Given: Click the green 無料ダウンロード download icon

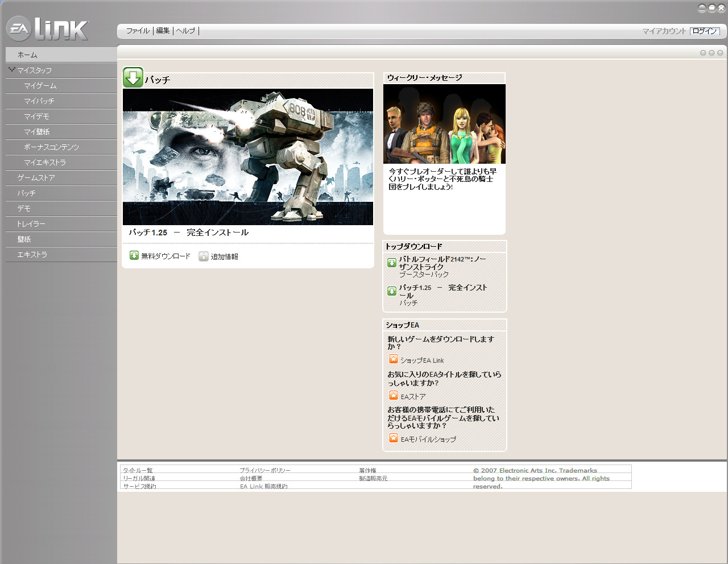Looking at the screenshot, I should point(134,256).
